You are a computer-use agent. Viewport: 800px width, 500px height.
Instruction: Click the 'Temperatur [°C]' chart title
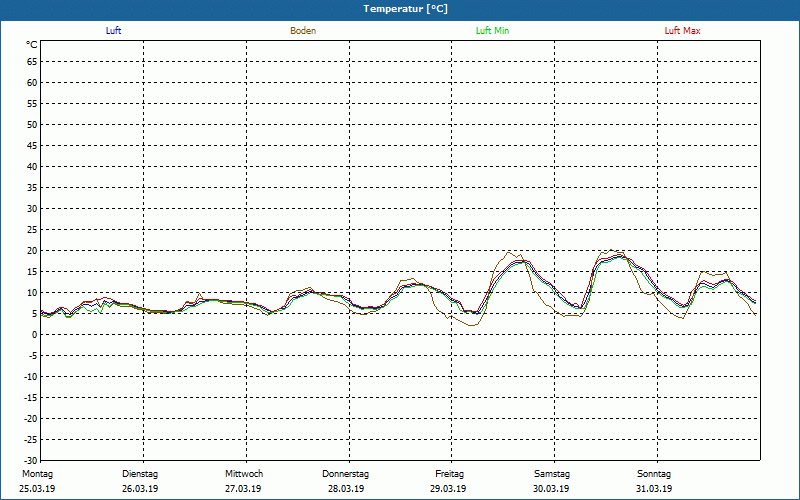[x=406, y=9]
